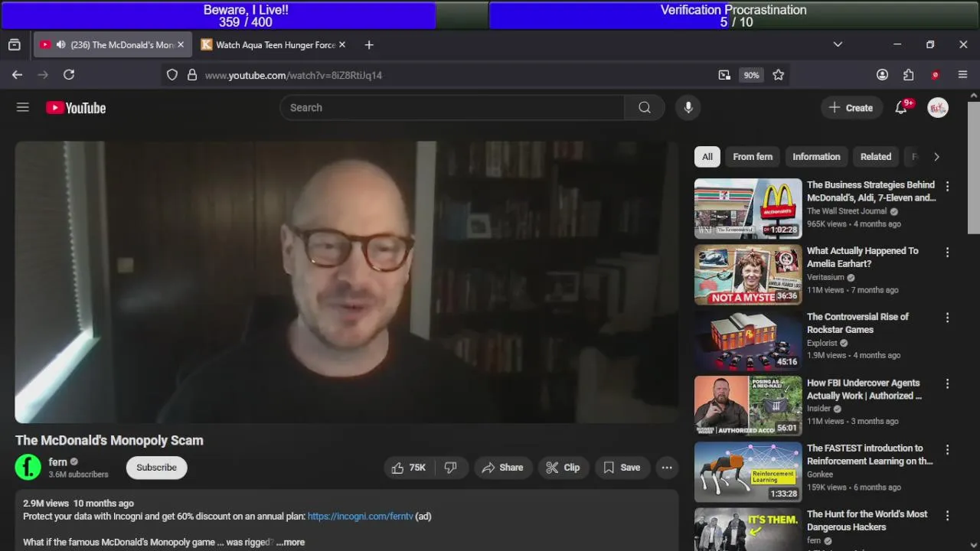Focus the YouTube search field
The width and height of the screenshot is (980, 551).
(452, 108)
